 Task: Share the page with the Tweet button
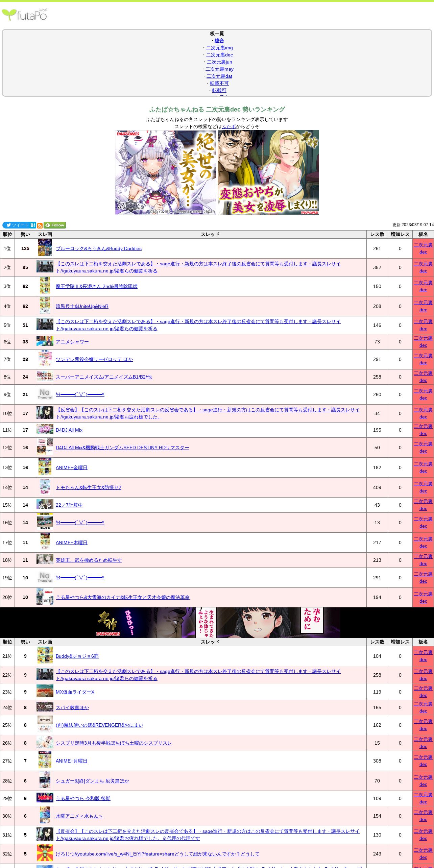[x=16, y=225]
